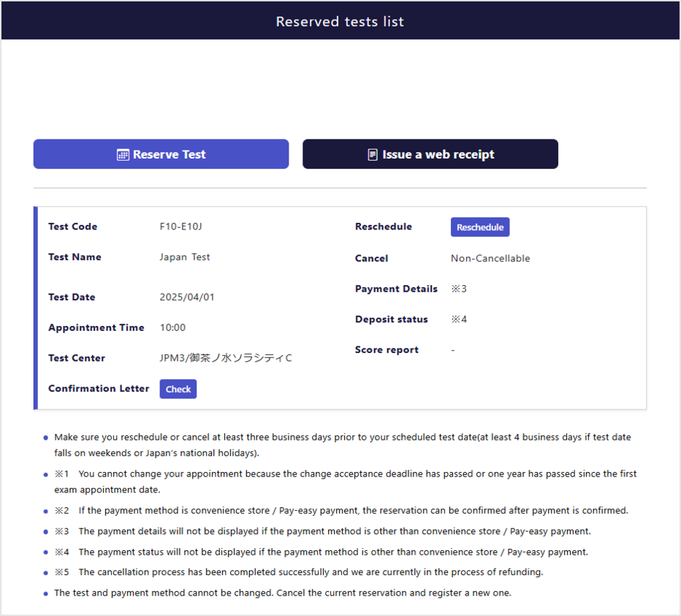
Task: Issue a web receipt
Action: click(430, 153)
